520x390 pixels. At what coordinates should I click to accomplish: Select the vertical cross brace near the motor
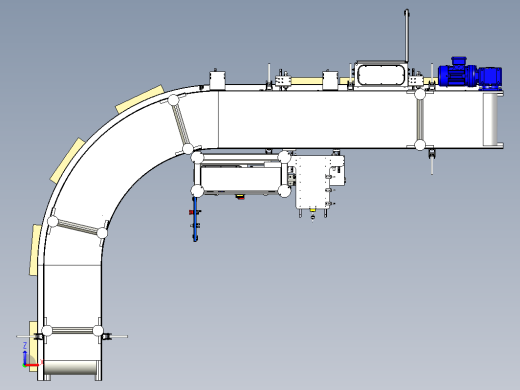[420, 120]
